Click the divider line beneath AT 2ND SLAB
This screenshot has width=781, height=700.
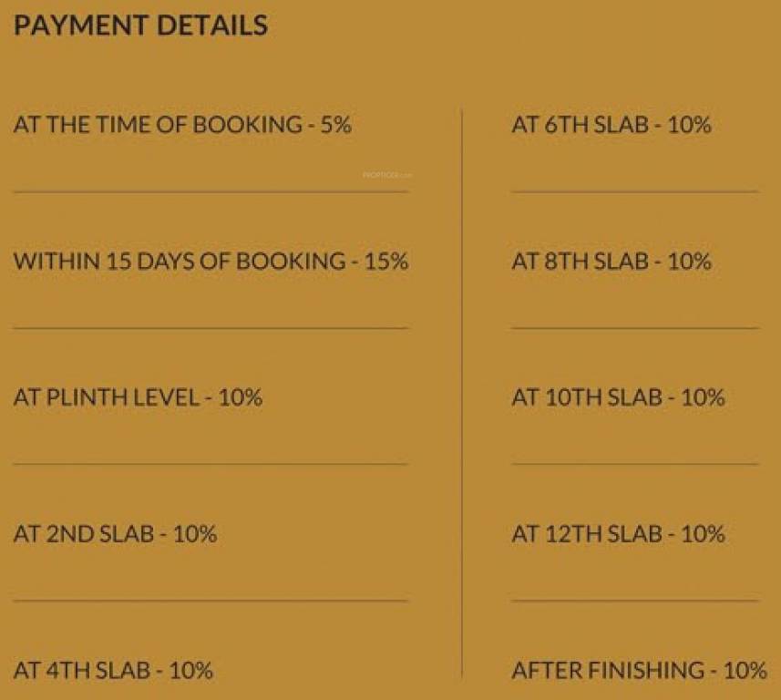211,601
